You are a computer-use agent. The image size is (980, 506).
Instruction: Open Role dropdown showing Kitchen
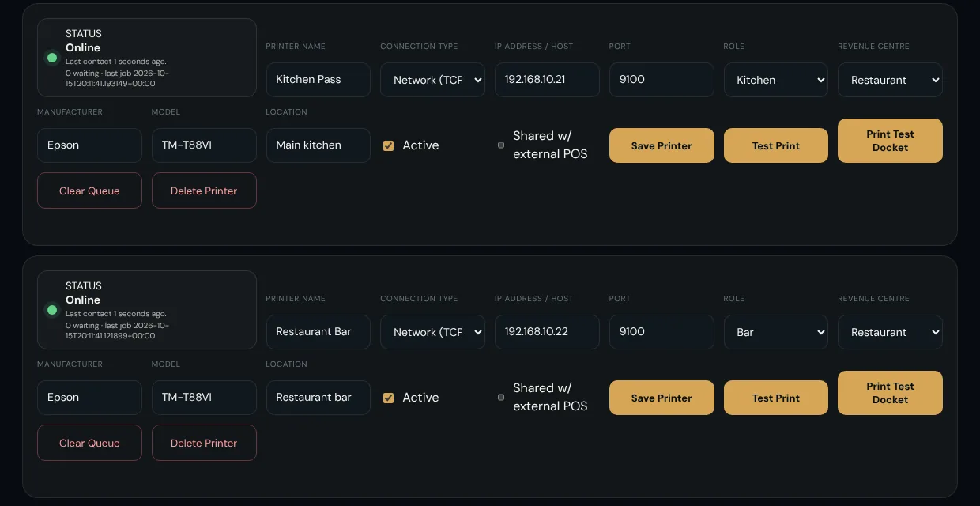click(776, 80)
